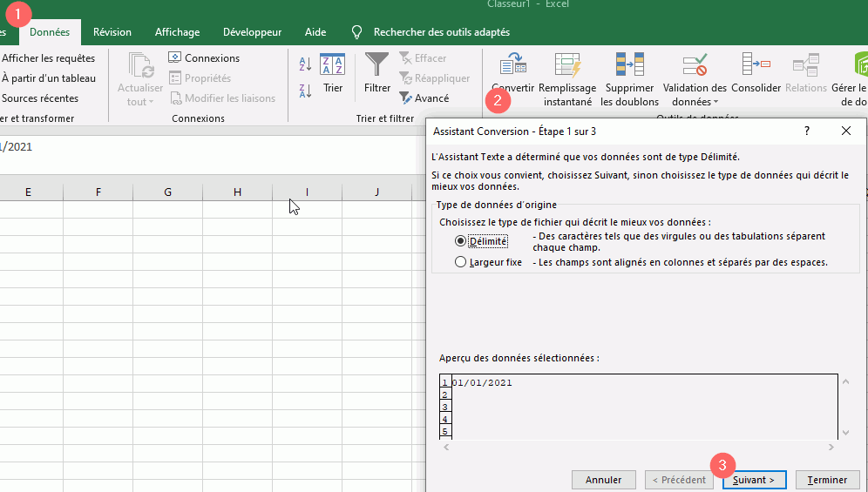The height and width of the screenshot is (492, 868).
Task: Click the Terminer button
Action: click(827, 480)
